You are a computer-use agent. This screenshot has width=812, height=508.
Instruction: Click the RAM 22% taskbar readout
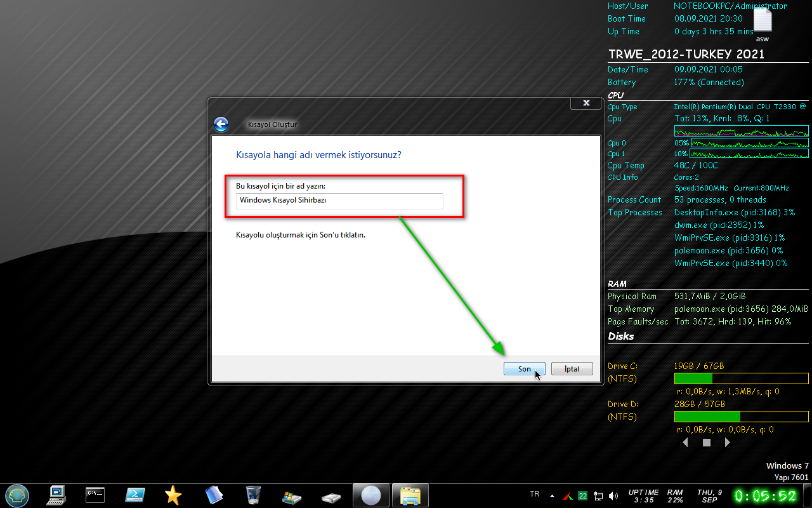[x=675, y=496]
